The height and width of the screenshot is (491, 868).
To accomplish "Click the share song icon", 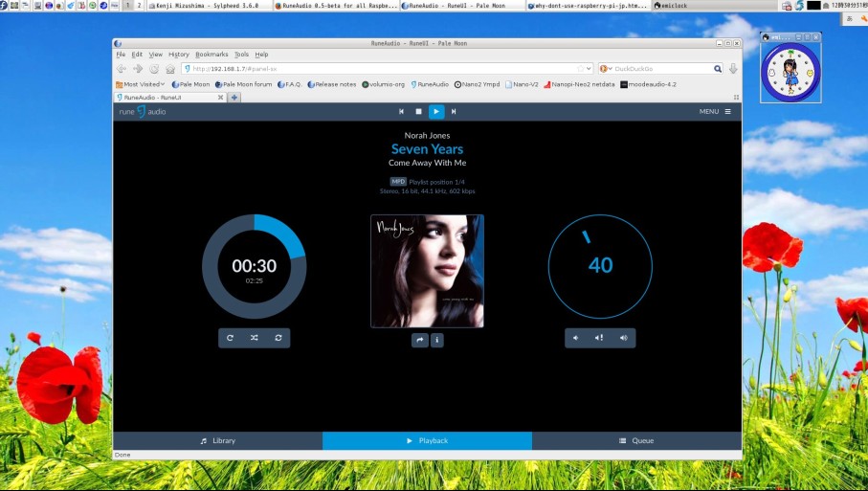I will (419, 340).
